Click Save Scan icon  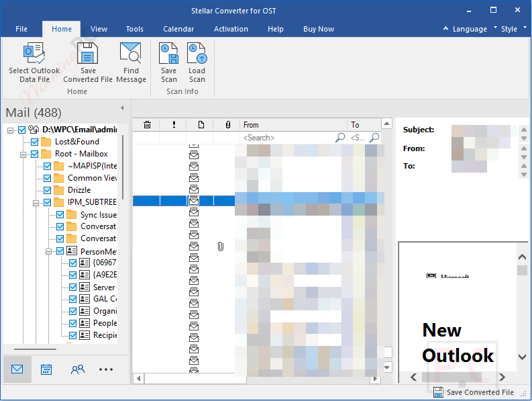coord(168,53)
